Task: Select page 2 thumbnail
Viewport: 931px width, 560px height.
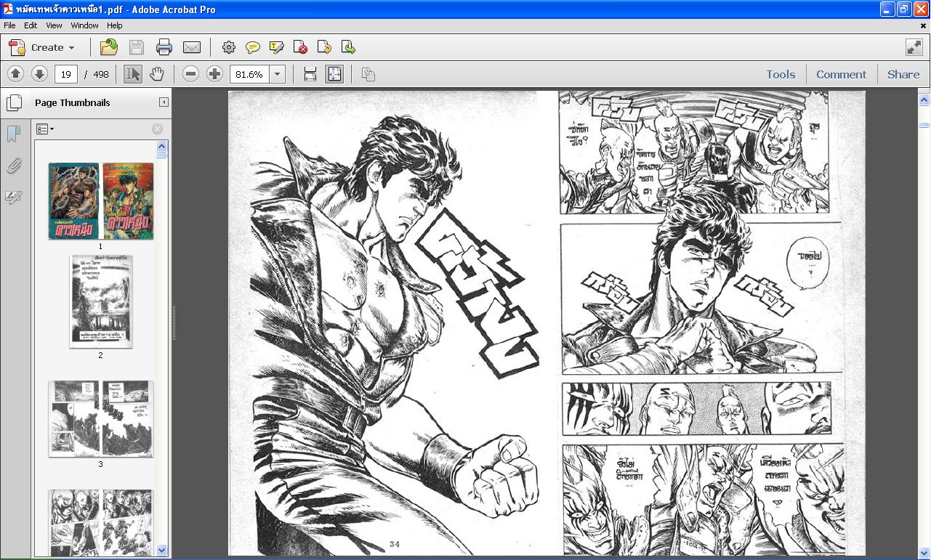Action: pos(101,301)
